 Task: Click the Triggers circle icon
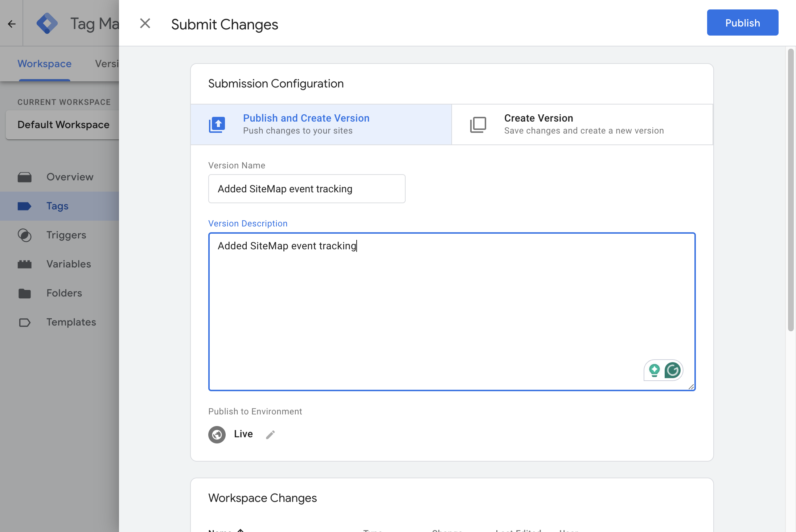[25, 235]
